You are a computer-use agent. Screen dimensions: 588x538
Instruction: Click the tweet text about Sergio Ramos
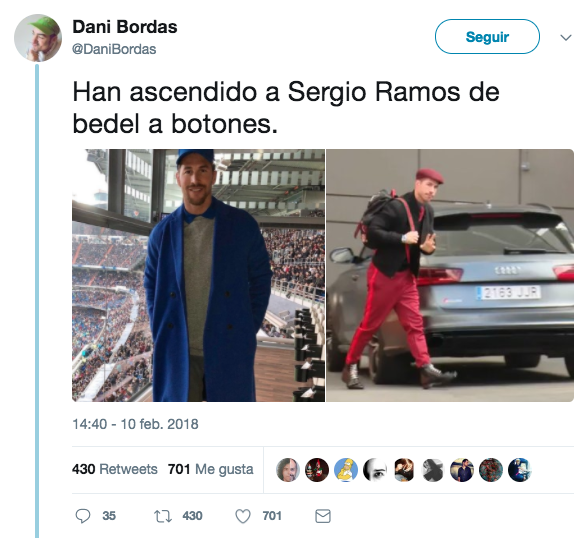coord(286,108)
